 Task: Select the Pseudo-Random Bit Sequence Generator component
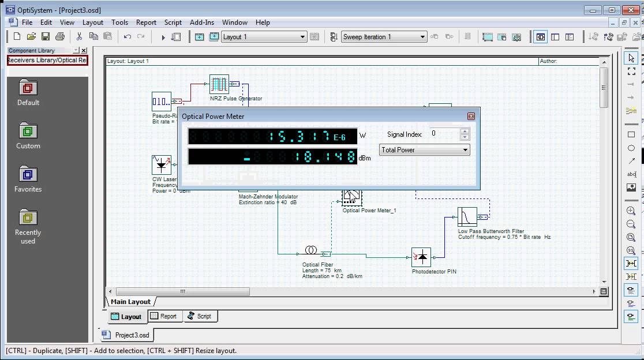click(162, 102)
